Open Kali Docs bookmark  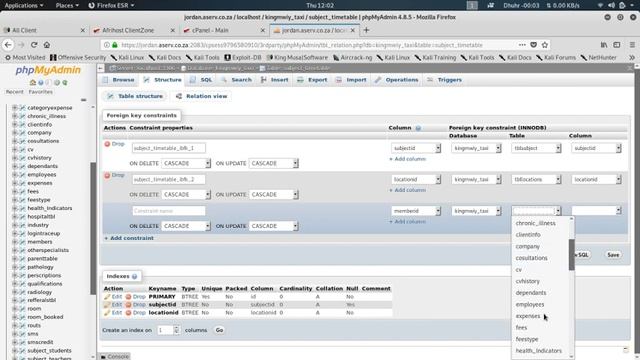165,58
